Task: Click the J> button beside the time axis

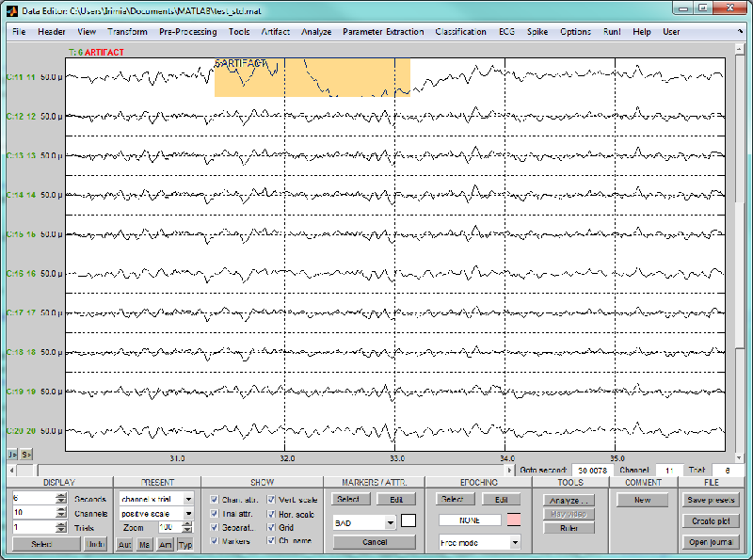Action: [x=12, y=454]
